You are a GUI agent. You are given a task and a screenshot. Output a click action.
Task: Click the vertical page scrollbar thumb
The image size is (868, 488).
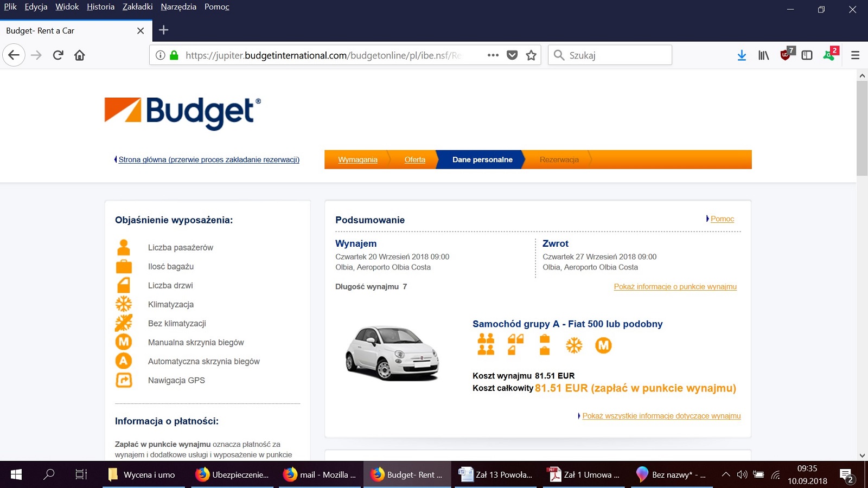(862, 129)
